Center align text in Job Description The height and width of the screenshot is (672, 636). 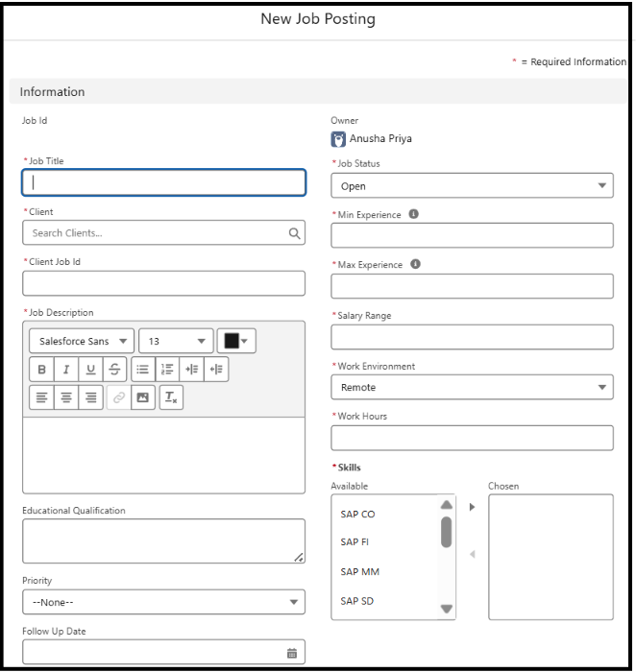pos(66,397)
